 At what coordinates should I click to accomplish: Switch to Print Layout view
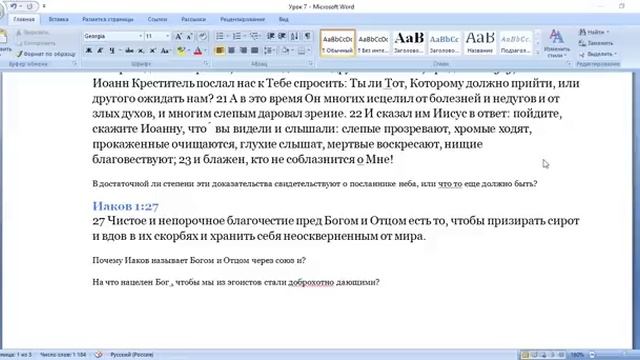(525, 355)
